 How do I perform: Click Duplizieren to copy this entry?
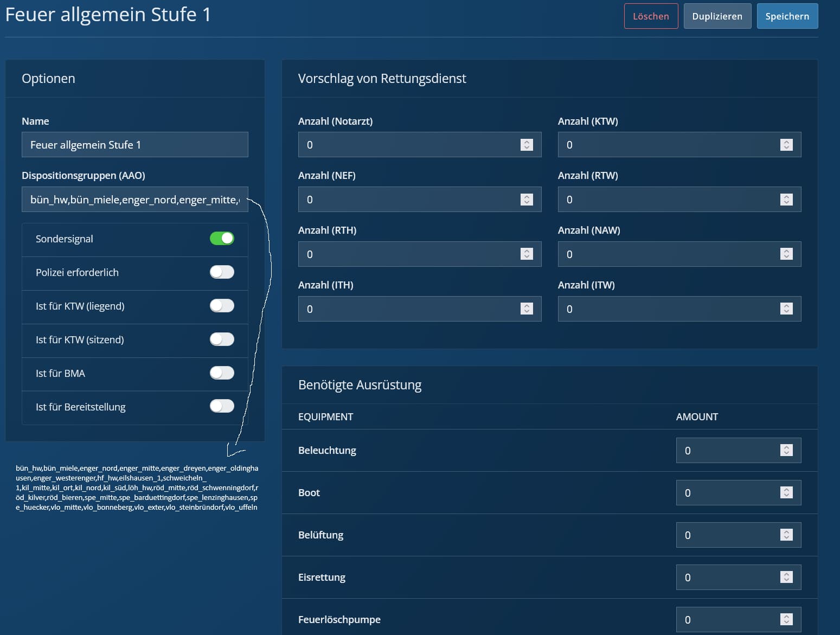(717, 16)
